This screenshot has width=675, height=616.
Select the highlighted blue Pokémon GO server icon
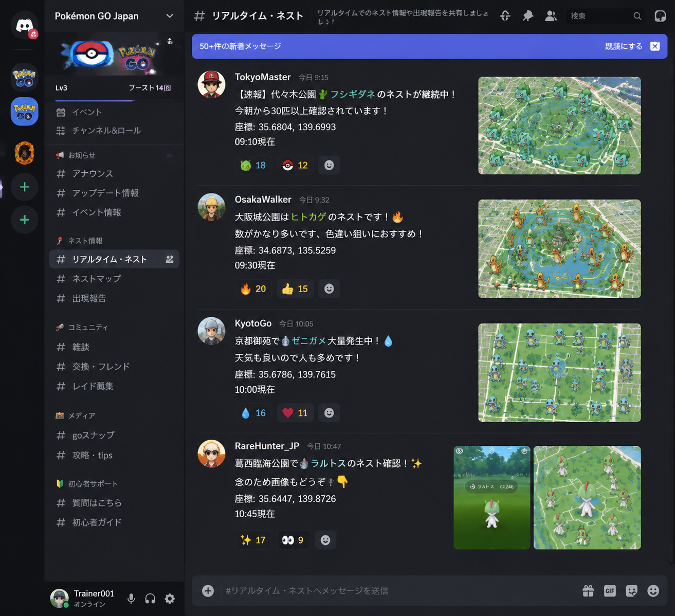[x=24, y=111]
